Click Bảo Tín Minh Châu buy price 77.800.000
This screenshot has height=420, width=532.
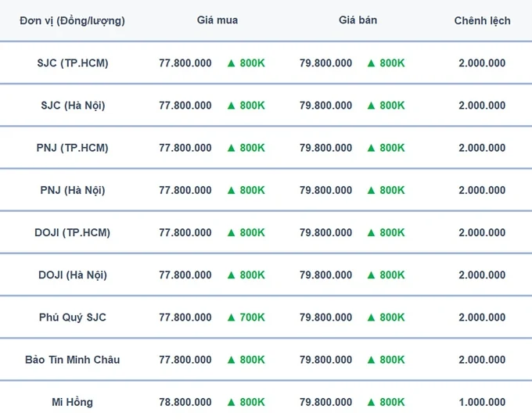[185, 360]
